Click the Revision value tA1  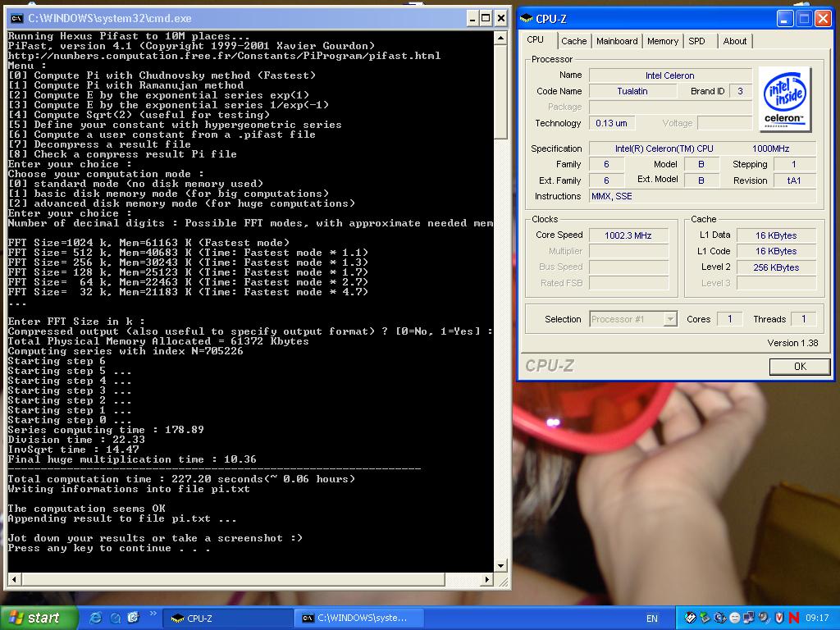794,180
